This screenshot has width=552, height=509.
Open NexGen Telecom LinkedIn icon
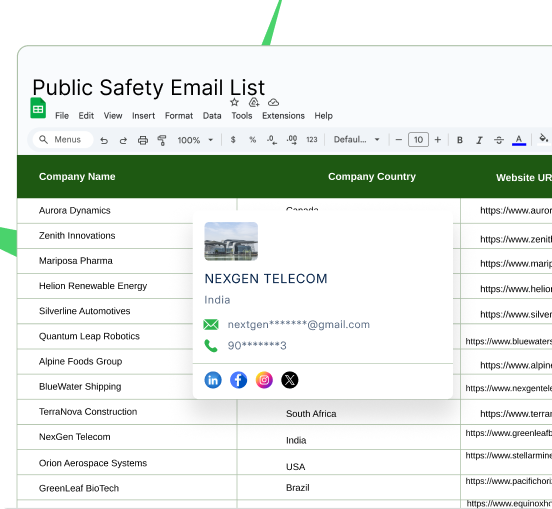tap(213, 380)
